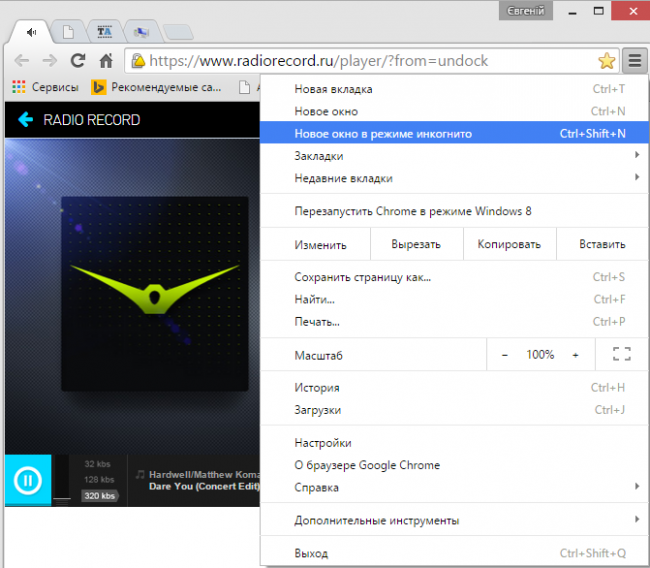Maximize the Chrome window
The image size is (650, 568).
tap(598, 11)
